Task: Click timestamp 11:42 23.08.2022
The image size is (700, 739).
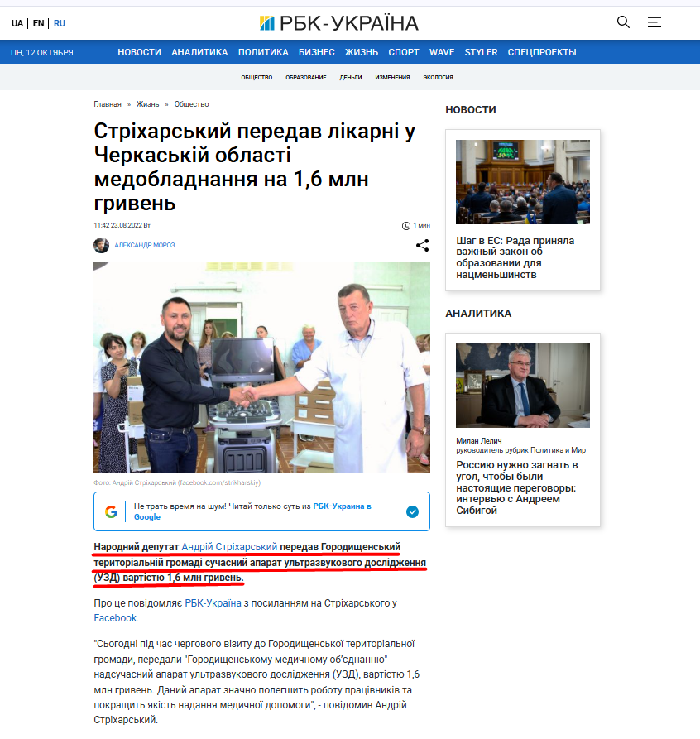Action: click(122, 225)
